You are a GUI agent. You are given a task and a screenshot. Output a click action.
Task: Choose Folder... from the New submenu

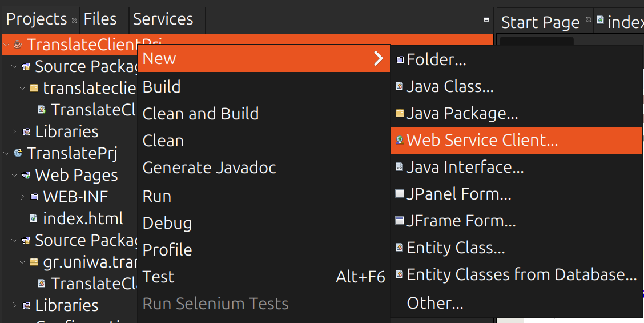(x=516, y=60)
